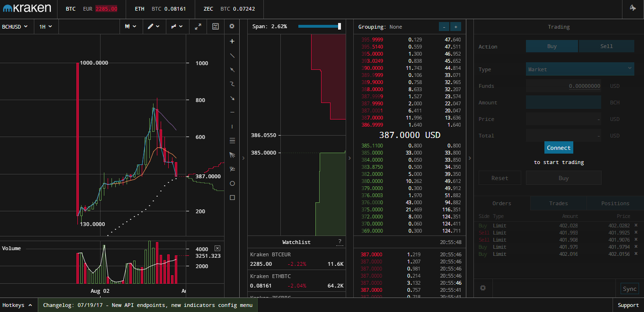The image size is (644, 312).
Task: Collapse panel left of Trading
Action: point(469,158)
